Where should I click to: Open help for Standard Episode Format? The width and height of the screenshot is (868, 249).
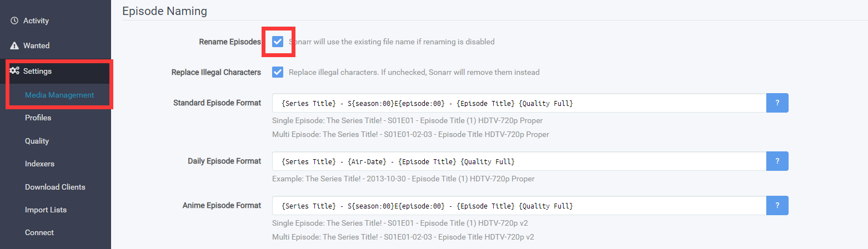pyautogui.click(x=777, y=103)
